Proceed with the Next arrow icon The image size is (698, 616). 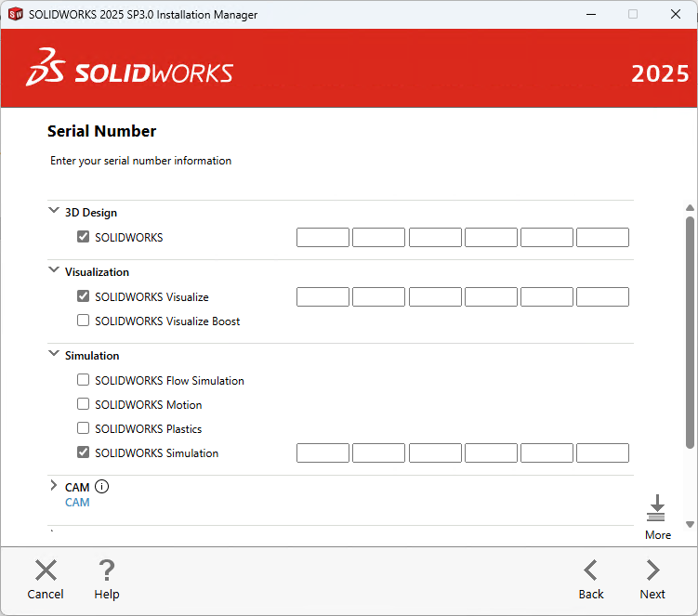tap(652, 570)
